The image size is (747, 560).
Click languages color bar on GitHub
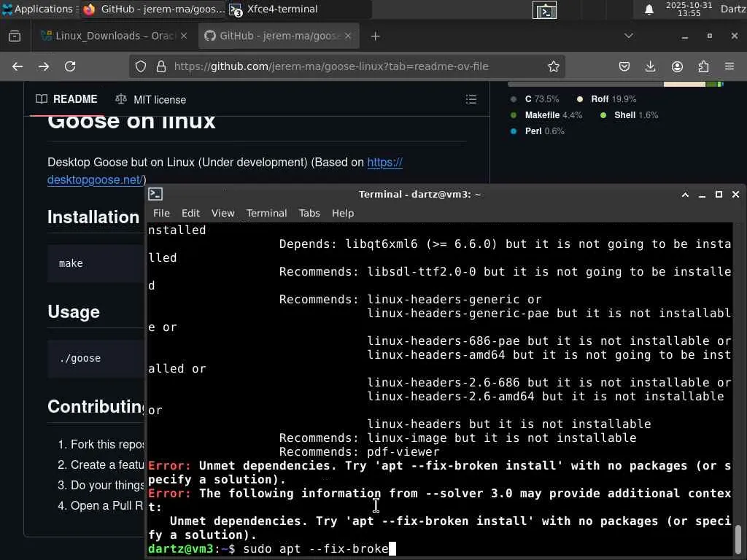pyautogui.click(x=616, y=85)
